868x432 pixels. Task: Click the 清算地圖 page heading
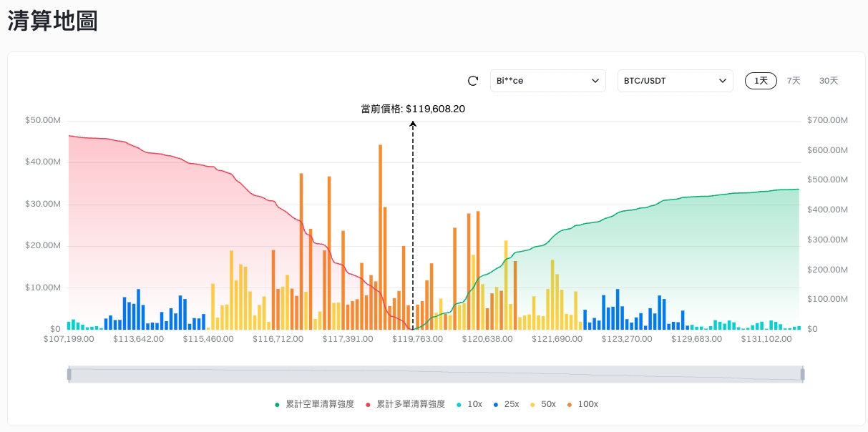[x=53, y=21]
